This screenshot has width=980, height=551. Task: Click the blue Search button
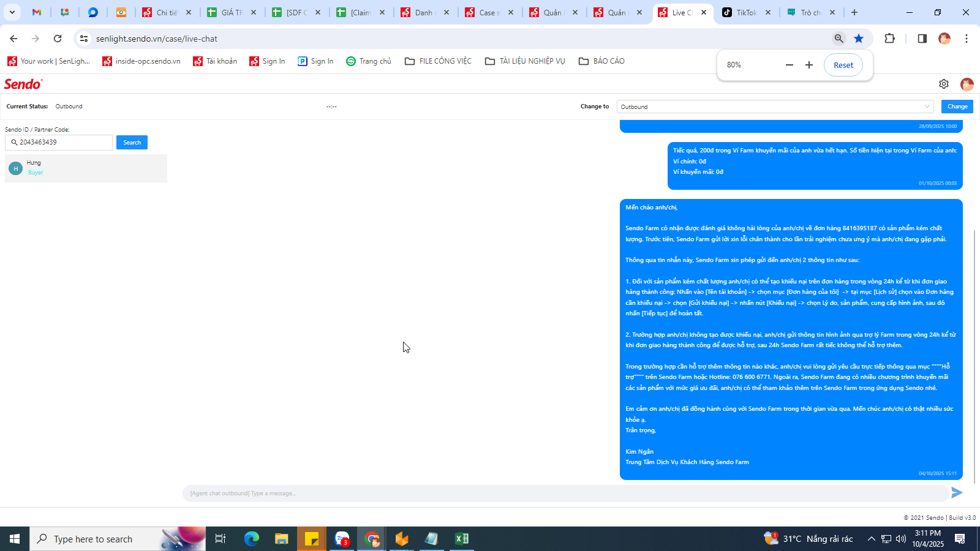pyautogui.click(x=132, y=142)
